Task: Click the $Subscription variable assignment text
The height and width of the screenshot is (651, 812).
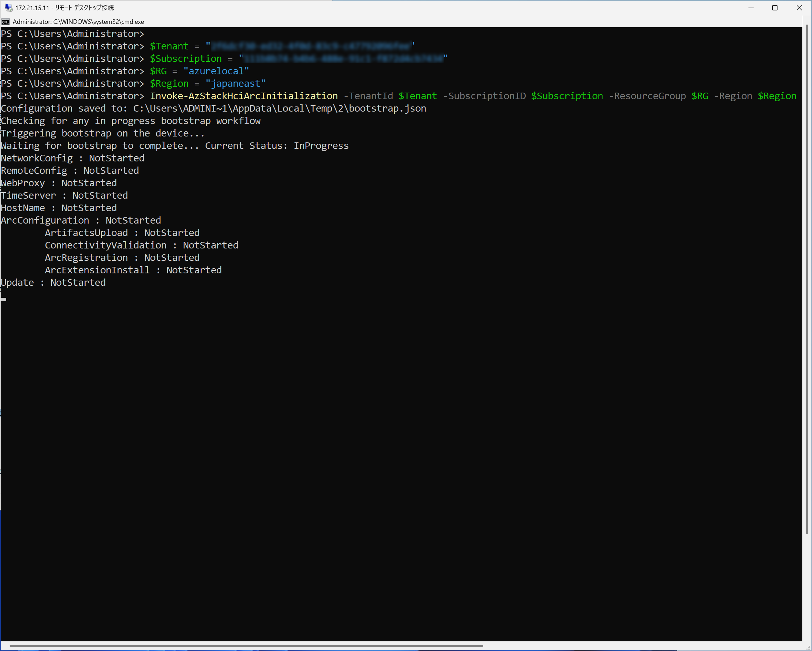Action: tap(186, 59)
